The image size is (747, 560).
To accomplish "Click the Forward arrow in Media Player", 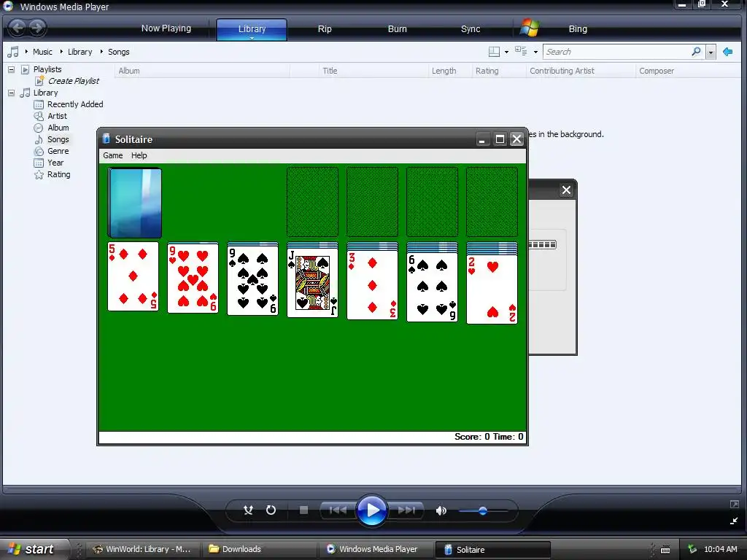I will [37, 28].
